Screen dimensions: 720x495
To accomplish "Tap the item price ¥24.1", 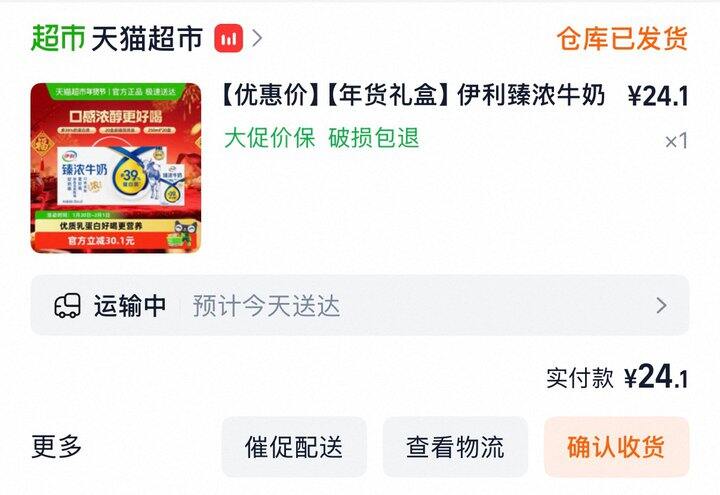I will [x=658, y=96].
